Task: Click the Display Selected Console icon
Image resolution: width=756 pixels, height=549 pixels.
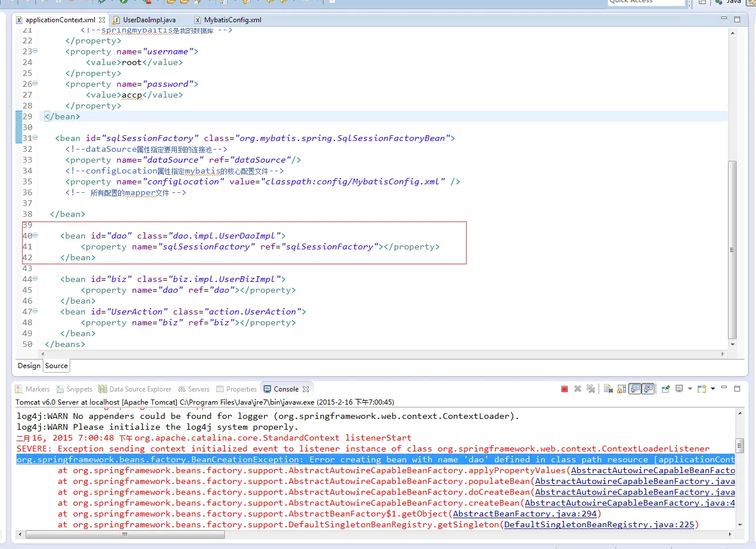Action: click(x=679, y=389)
